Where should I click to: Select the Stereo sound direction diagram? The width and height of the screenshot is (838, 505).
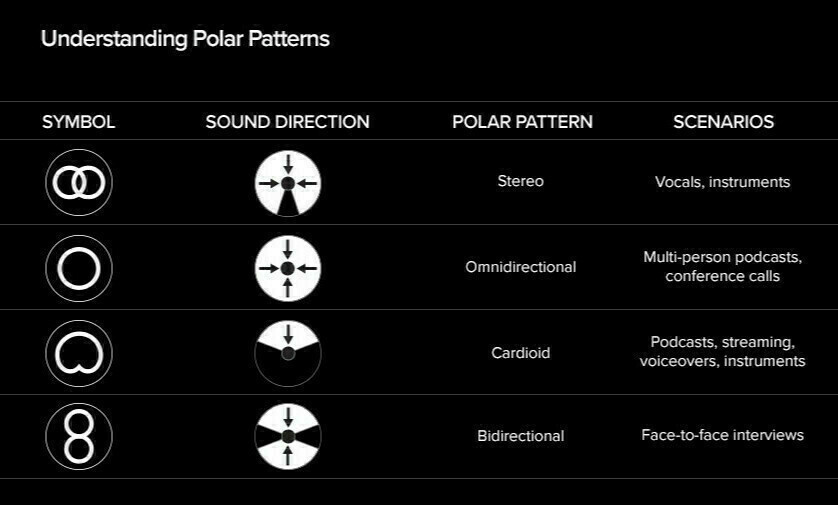(288, 183)
